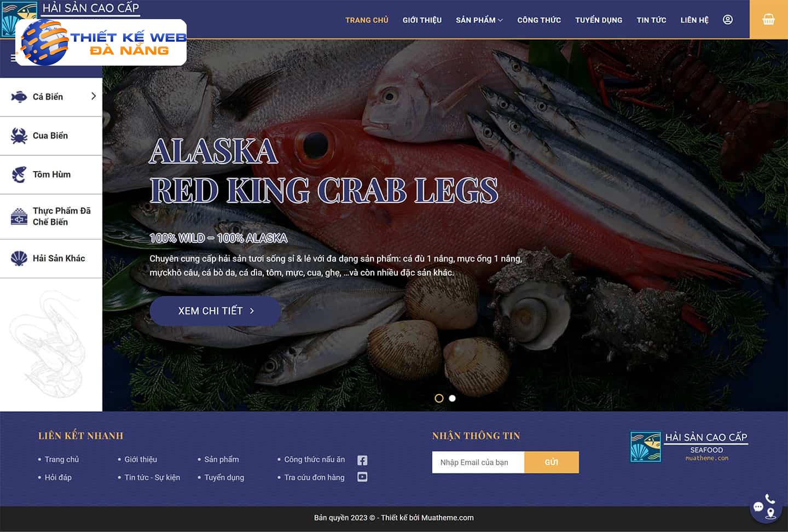Click the fish icon beside Cá Biển

(x=19, y=97)
